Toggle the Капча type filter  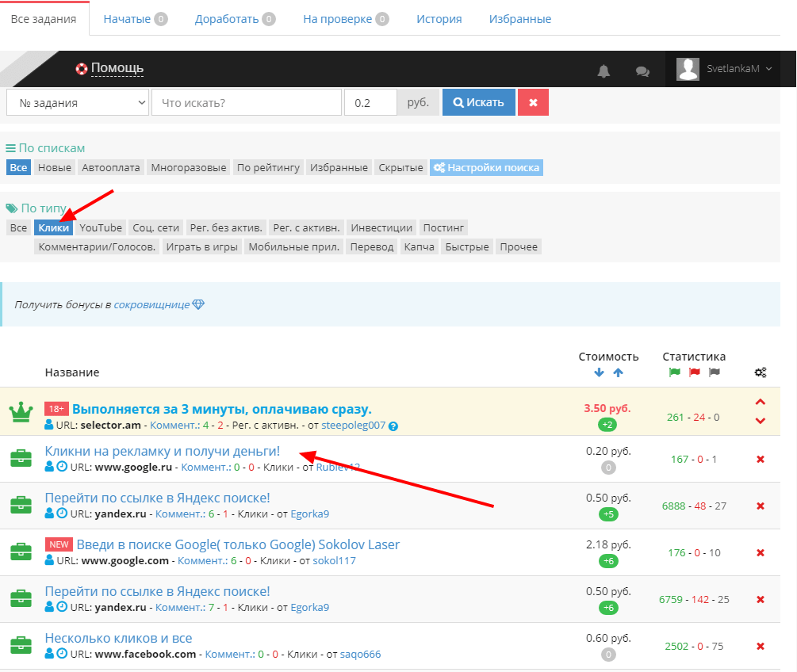[419, 246]
